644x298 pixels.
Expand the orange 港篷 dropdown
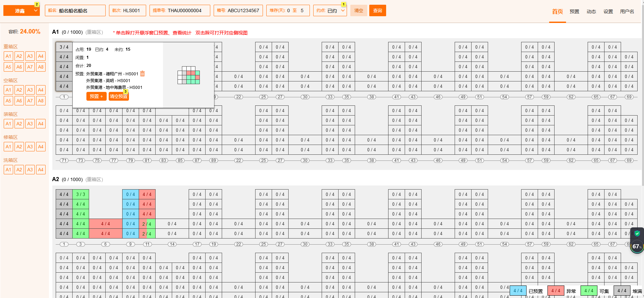click(22, 10)
